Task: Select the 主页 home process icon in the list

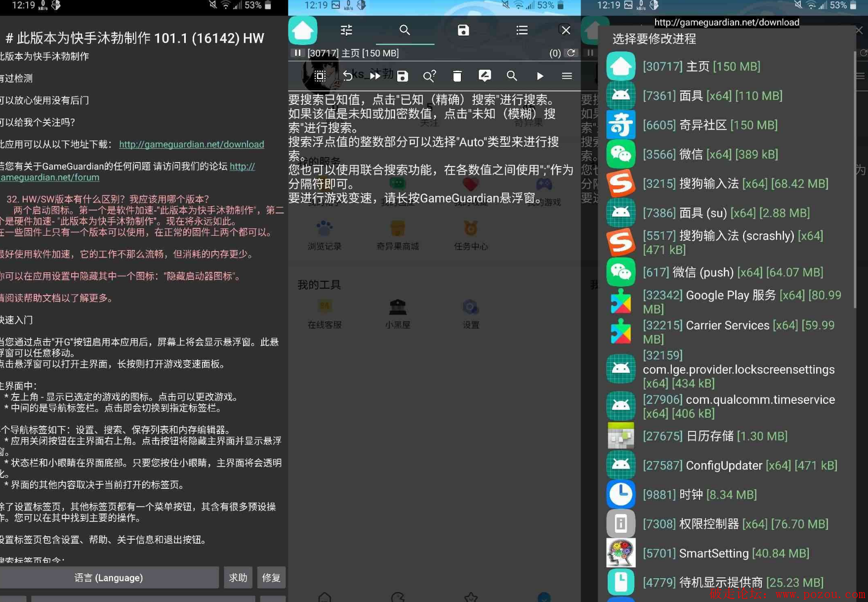Action: pyautogui.click(x=620, y=66)
